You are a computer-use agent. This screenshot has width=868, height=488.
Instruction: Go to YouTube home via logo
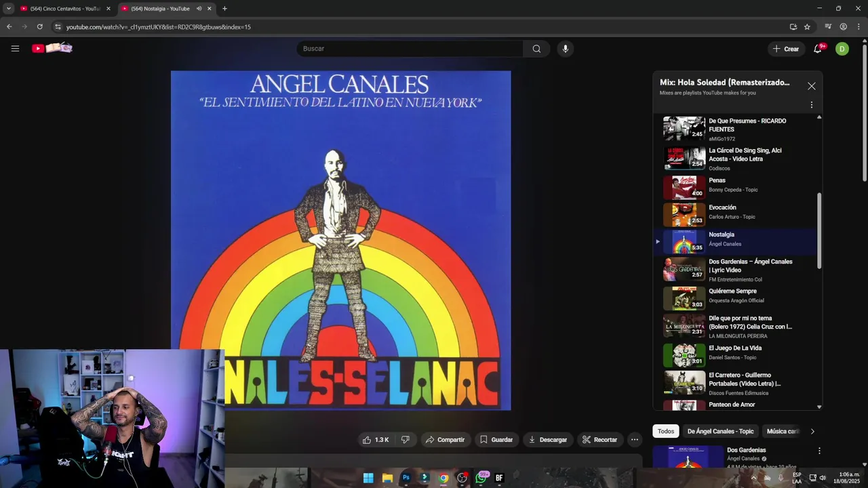click(52, 48)
